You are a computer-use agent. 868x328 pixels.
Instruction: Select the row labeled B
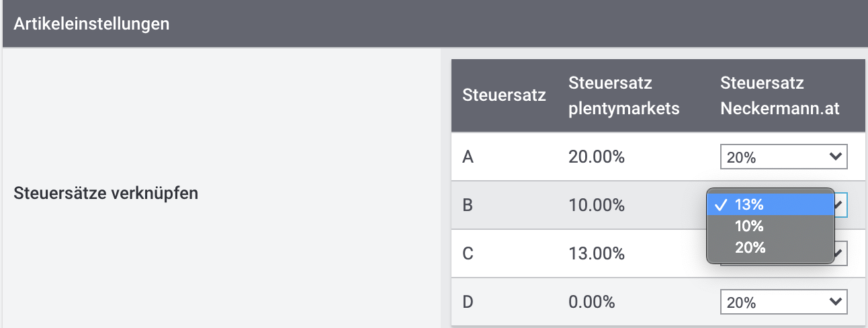click(x=468, y=205)
